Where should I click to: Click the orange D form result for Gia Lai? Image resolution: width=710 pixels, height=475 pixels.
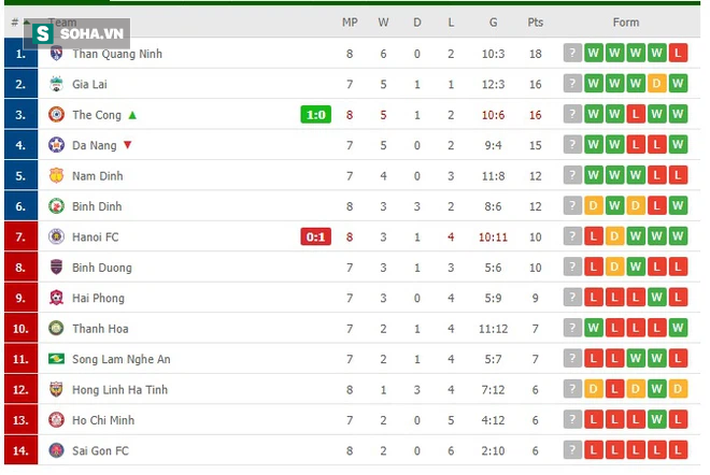point(657,83)
